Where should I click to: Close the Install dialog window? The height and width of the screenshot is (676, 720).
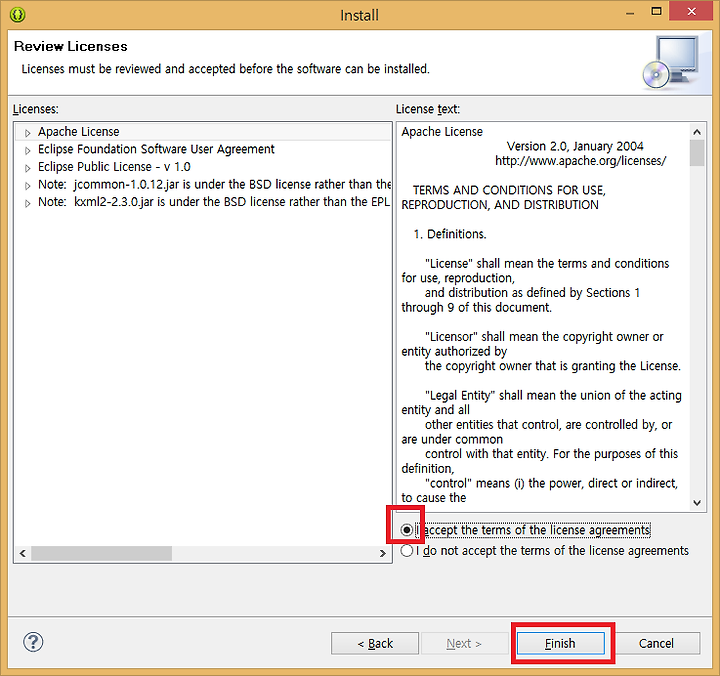691,11
